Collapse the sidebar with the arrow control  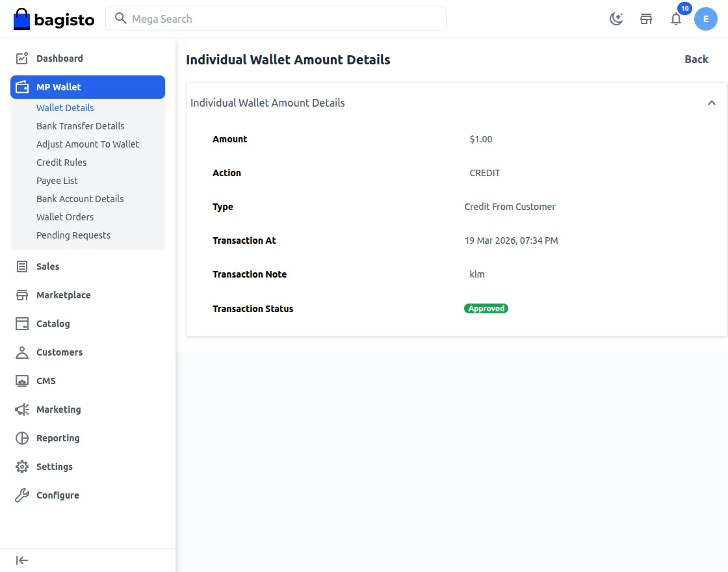[x=21, y=560]
